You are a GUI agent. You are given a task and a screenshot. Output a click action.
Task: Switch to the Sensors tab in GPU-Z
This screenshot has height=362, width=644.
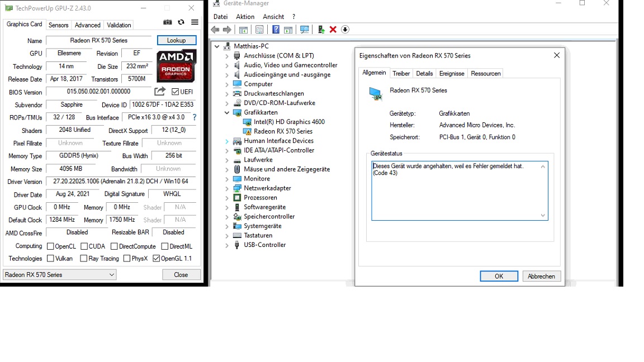click(58, 25)
